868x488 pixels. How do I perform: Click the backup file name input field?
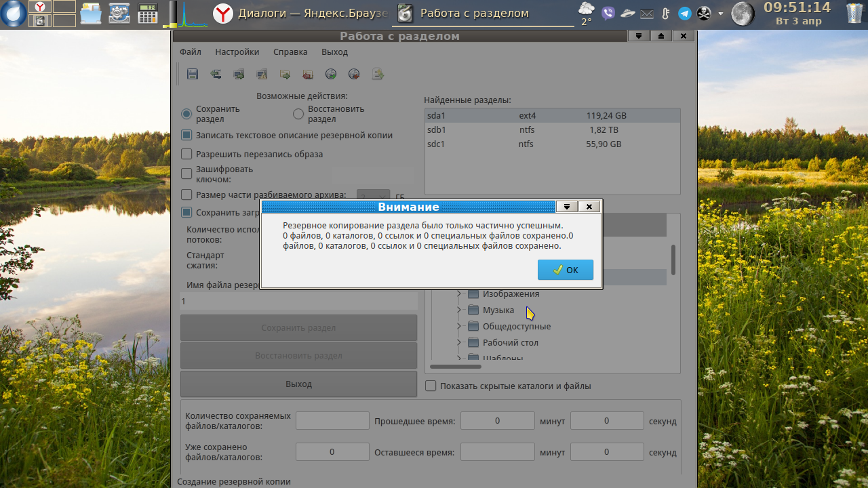coord(298,301)
